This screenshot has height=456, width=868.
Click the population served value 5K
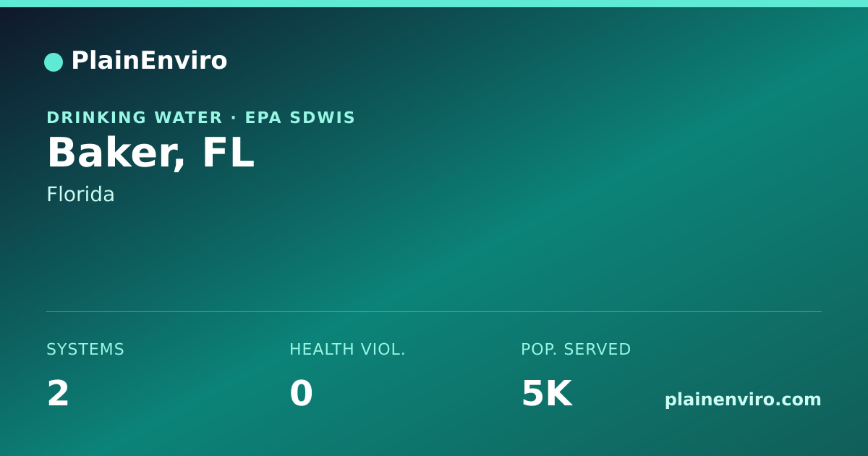point(547,394)
